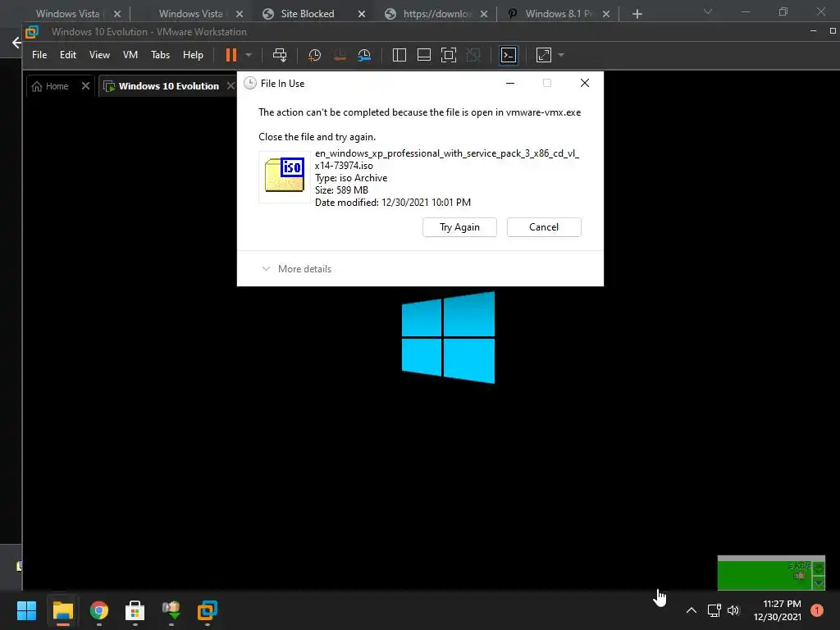Viewport: 840px width, 630px height.
Task: Open the network tray icon
Action: coord(714,610)
